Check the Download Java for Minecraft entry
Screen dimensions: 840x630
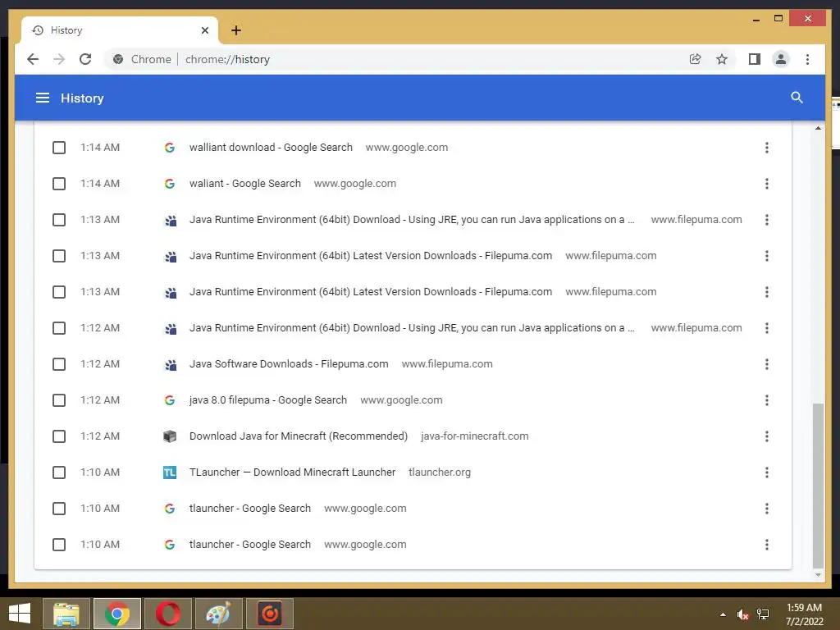[x=59, y=436]
